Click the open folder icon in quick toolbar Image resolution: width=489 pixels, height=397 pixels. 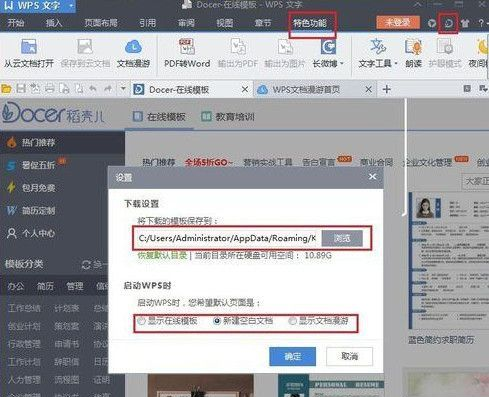(x=6, y=89)
